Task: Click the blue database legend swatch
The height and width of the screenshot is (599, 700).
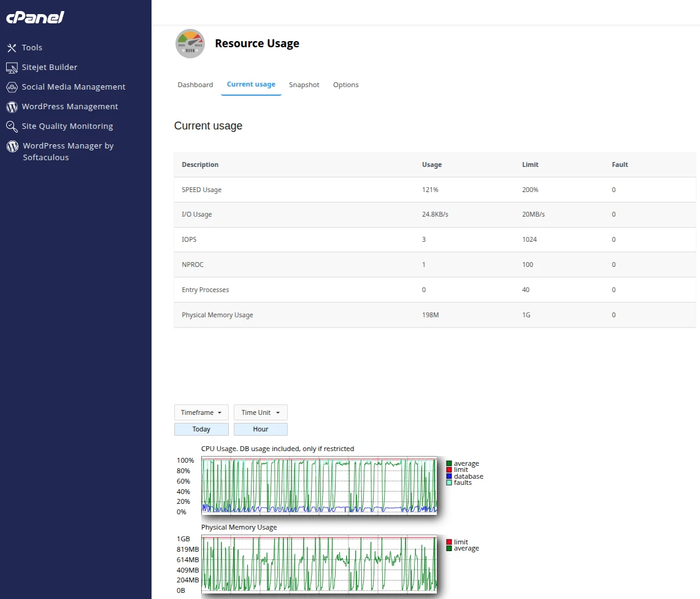Action: pyautogui.click(x=449, y=476)
